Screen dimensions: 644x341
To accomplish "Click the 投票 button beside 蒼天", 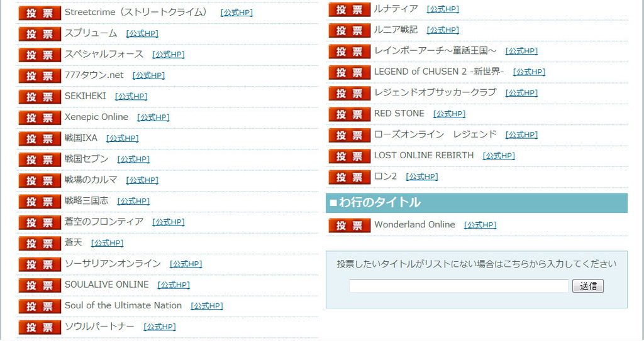I will click(x=40, y=244).
